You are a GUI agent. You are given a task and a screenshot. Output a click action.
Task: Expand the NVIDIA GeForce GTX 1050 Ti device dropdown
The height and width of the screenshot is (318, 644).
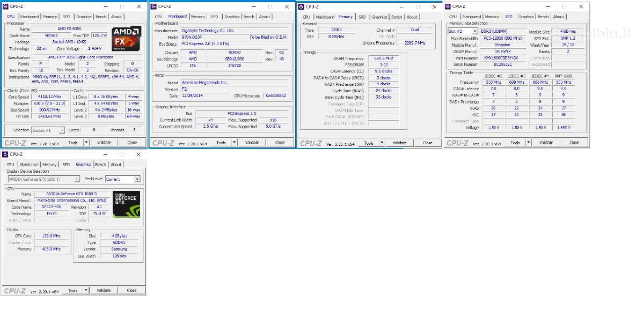(77, 179)
